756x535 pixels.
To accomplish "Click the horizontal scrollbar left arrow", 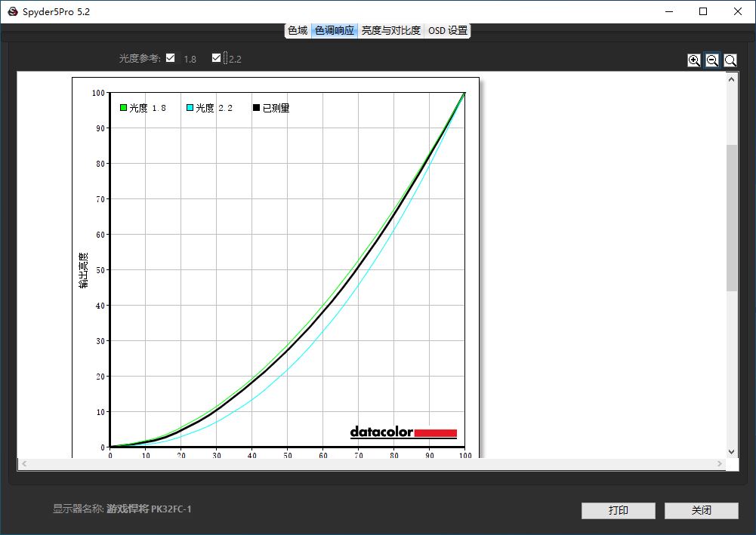I will (23, 464).
